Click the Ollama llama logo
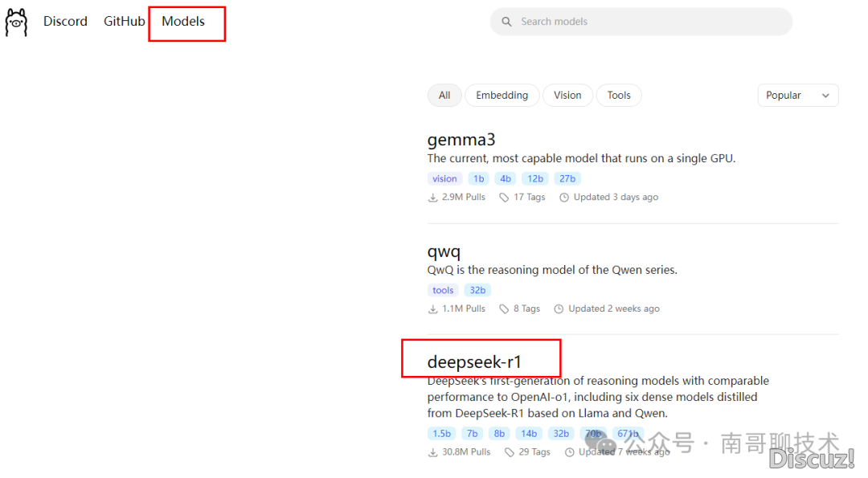868x478 pixels. tap(16, 22)
